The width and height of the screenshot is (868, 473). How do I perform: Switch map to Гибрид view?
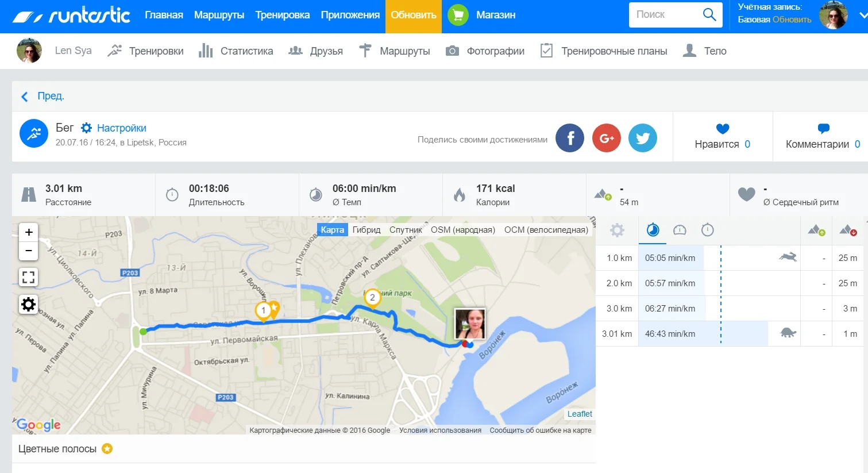coord(367,230)
